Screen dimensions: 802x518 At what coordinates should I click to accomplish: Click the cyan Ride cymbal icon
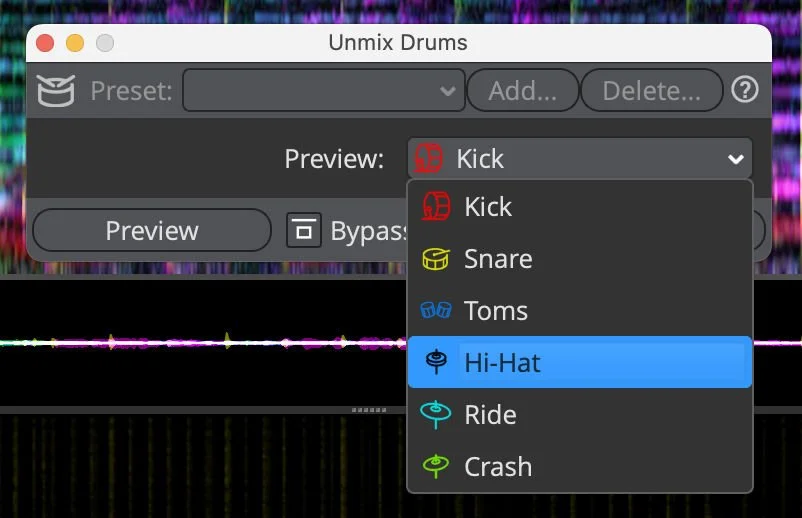pyautogui.click(x=436, y=414)
